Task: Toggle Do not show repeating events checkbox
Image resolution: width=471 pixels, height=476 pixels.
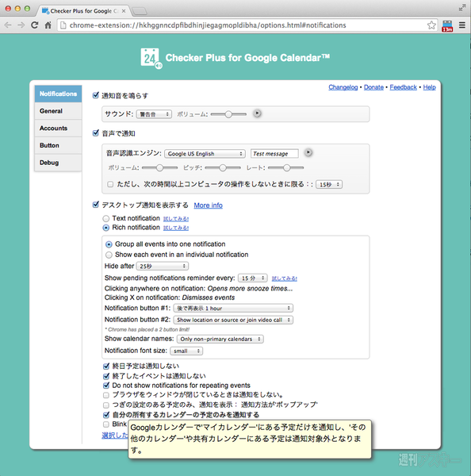Action: [106, 386]
